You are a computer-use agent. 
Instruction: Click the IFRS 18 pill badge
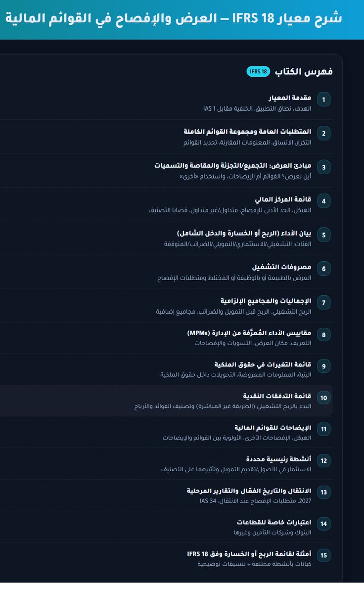[x=258, y=72]
